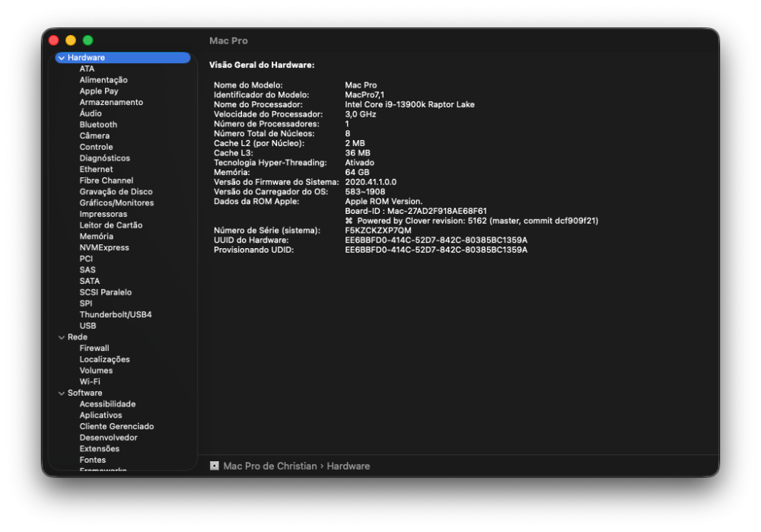This screenshot has width=761, height=532.
Task: Open Ethernet hardware info
Action: pyautogui.click(x=96, y=170)
